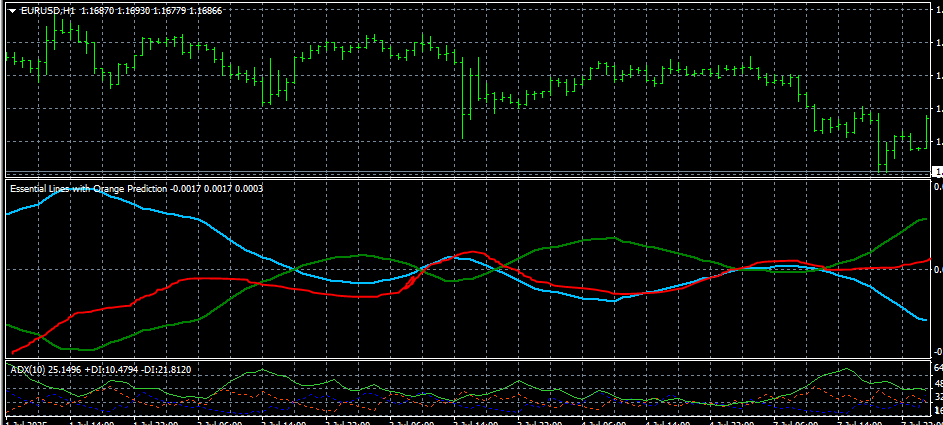This screenshot has width=943, height=425.
Task: Click the indicator value -0.0017
Action: pos(186,189)
